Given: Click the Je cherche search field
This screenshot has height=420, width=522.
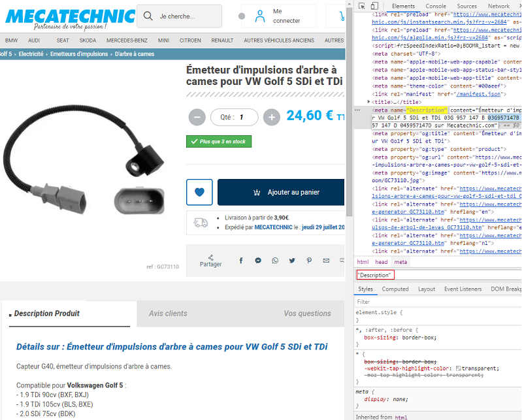Looking at the screenshot, I should (180, 16).
